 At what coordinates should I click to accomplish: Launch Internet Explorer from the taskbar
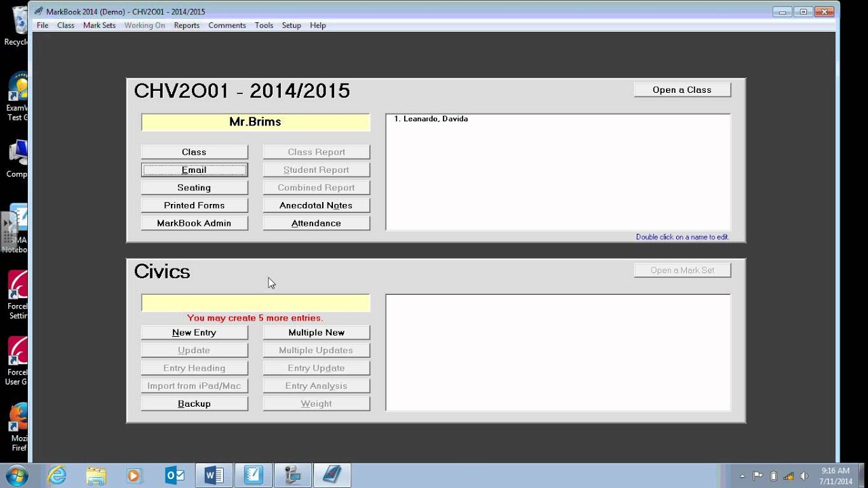tap(58, 475)
